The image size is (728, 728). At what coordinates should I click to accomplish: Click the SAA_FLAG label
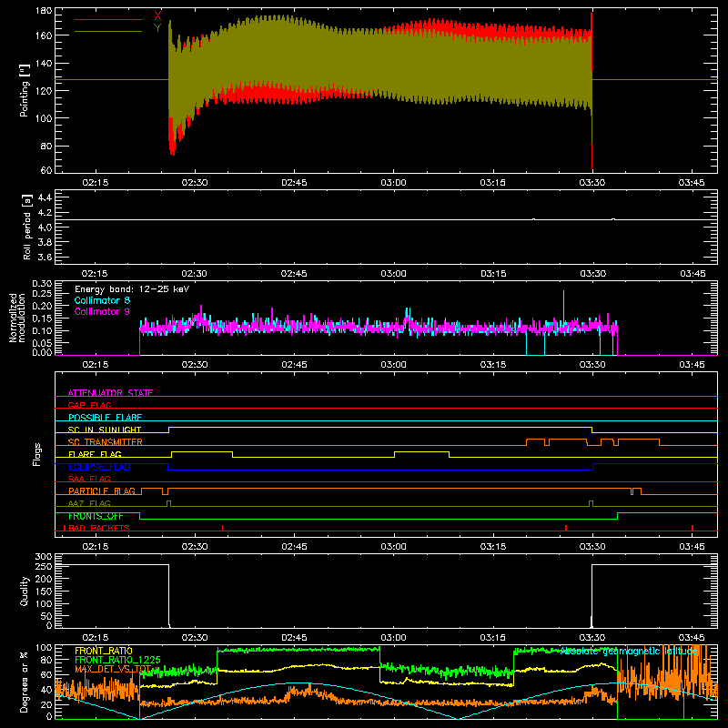[x=89, y=479]
